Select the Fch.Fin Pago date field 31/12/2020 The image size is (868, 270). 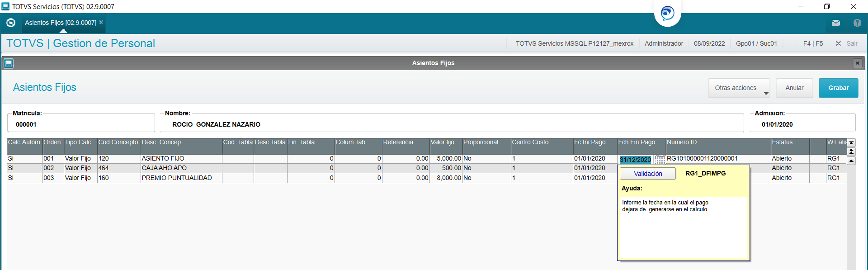coord(635,160)
